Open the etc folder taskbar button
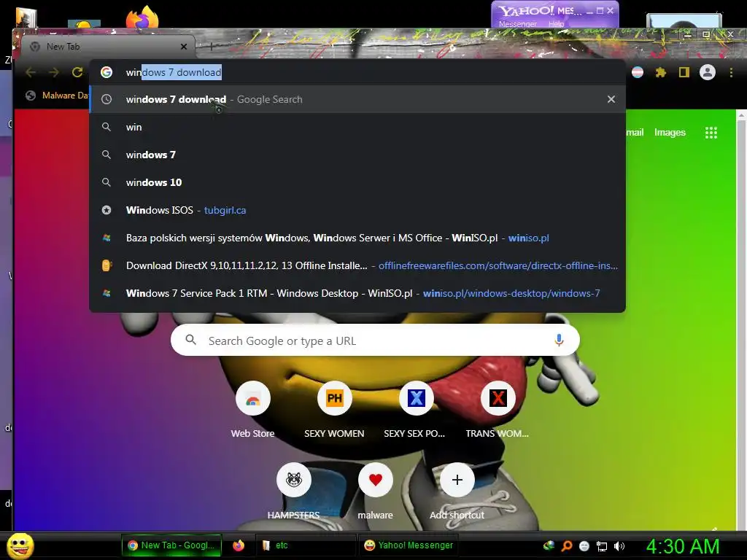This screenshot has width=747, height=560. (305, 545)
